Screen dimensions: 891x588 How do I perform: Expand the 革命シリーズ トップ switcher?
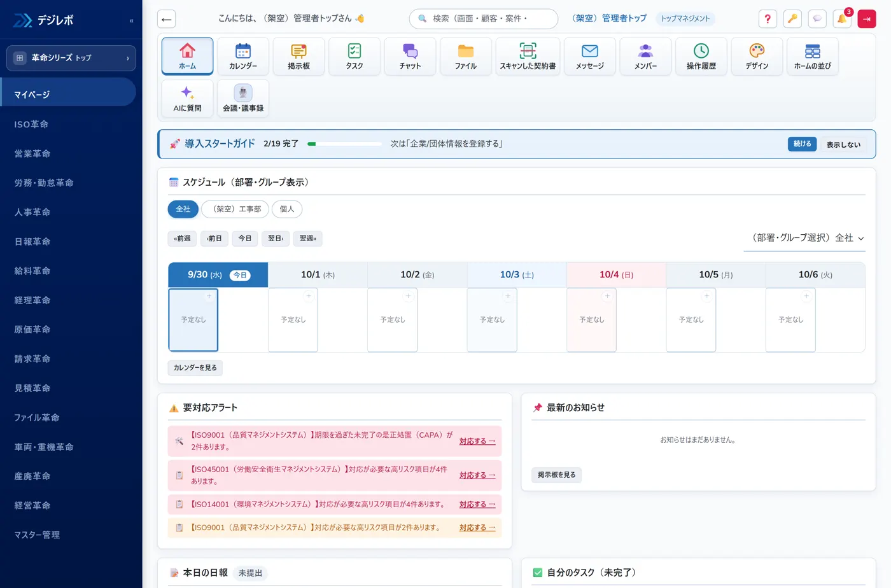pos(71,58)
